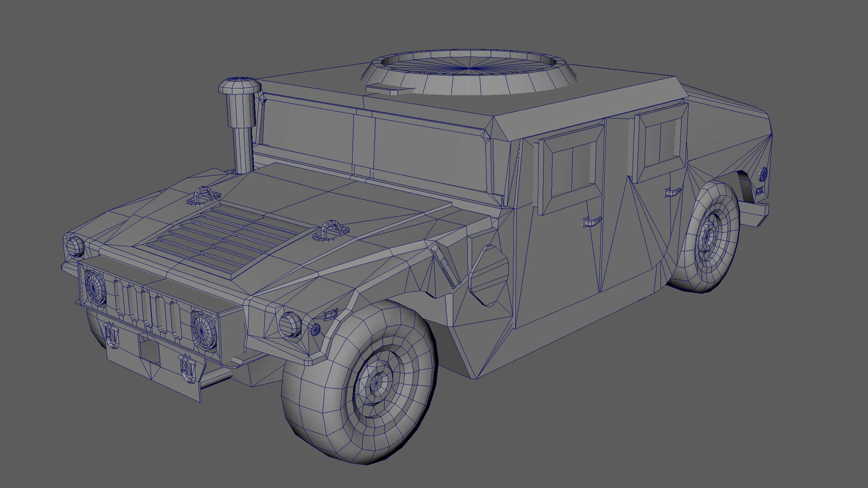868x488 pixels.
Task: Select the round disc on the side body
Action: pos(489,275)
